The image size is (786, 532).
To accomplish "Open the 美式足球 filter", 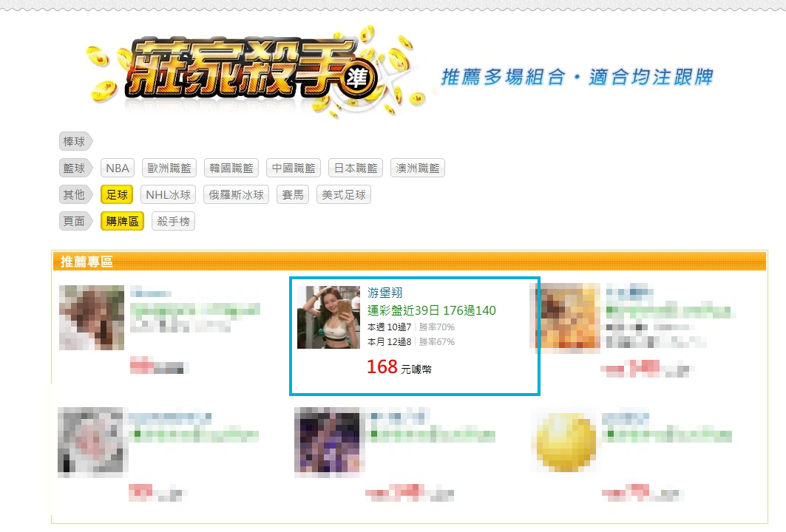I will pyautogui.click(x=344, y=195).
